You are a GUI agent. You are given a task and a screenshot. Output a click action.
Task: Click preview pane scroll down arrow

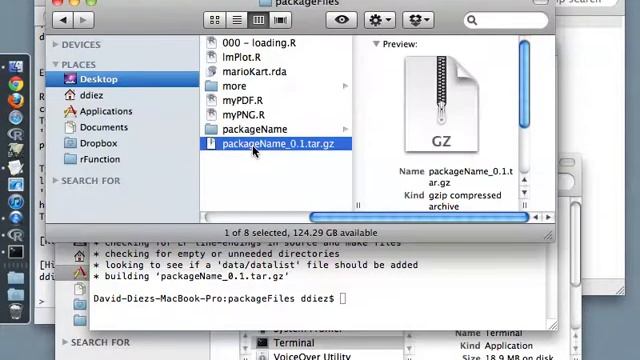(x=524, y=192)
